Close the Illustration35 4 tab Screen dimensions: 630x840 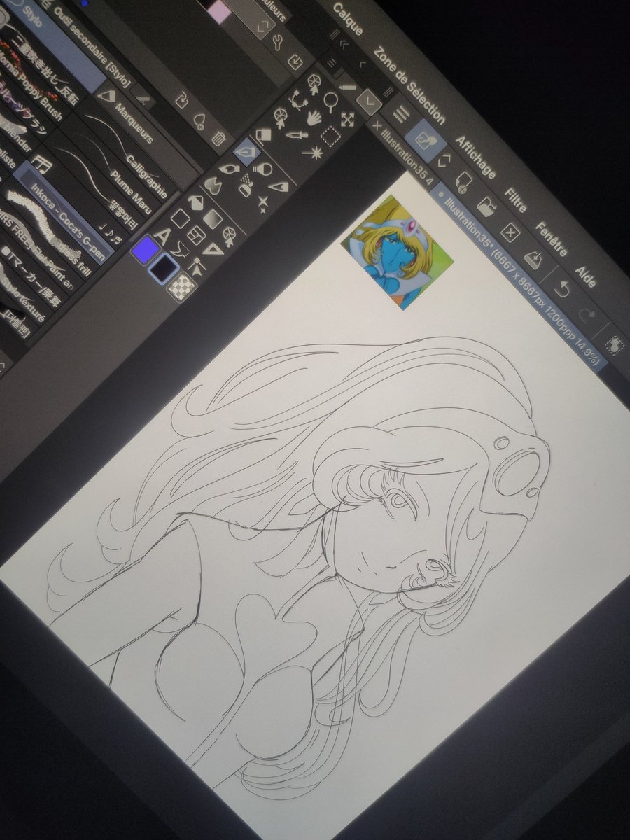tap(377, 126)
